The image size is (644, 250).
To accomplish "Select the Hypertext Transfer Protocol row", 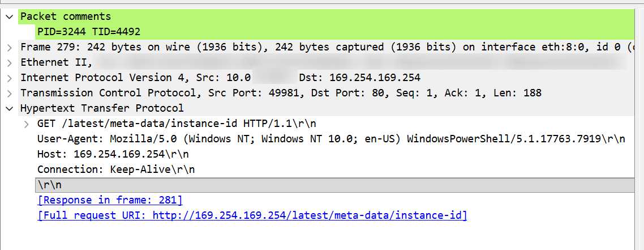I will (102, 108).
